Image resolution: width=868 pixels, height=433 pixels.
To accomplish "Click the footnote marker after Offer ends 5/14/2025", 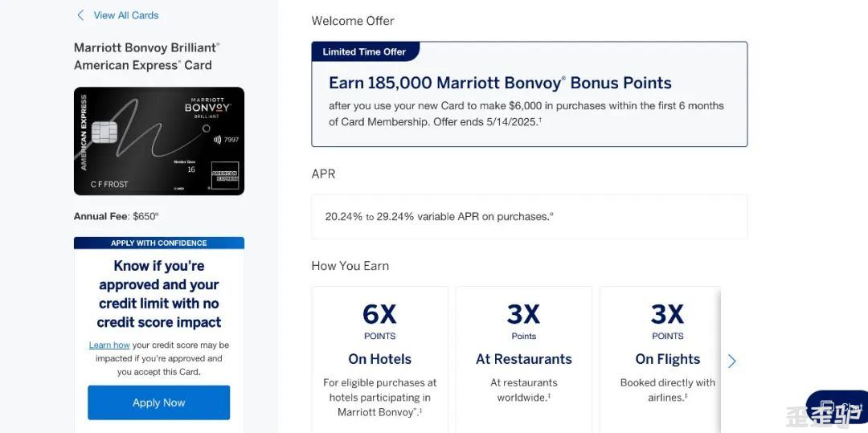I will coord(540,120).
